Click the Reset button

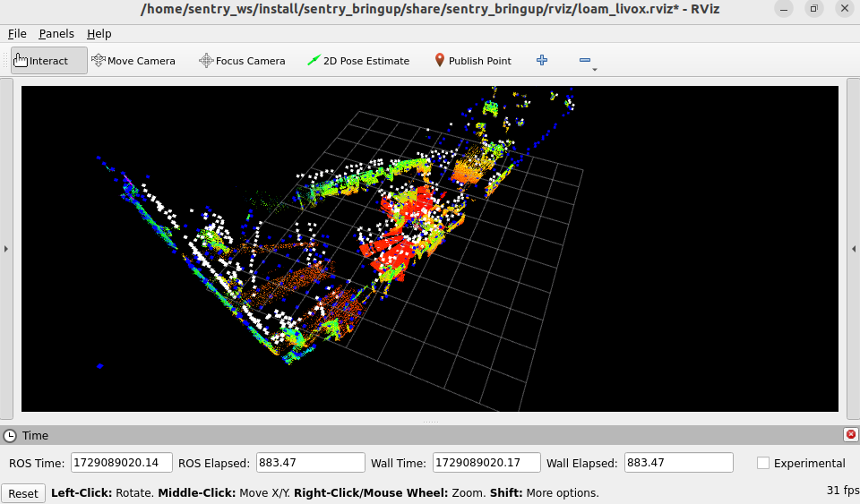pos(23,493)
